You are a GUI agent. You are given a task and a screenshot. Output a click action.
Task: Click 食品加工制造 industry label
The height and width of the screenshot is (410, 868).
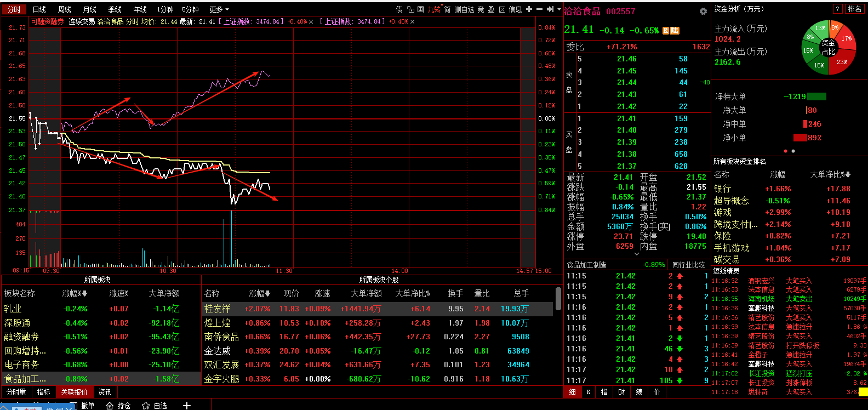click(x=586, y=265)
